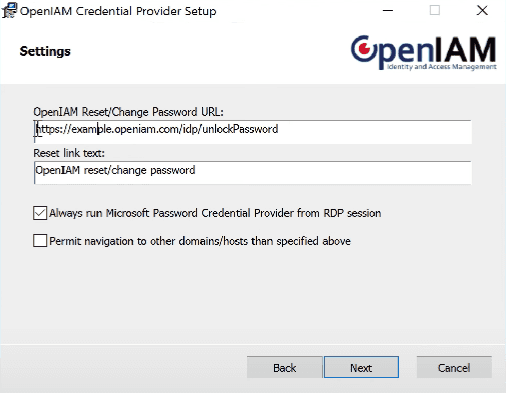
Task: Uncheck the Always run Microsoft Password Credential Provider box
Action: coord(40,213)
